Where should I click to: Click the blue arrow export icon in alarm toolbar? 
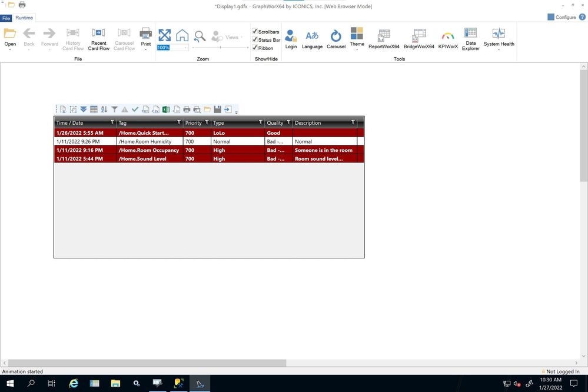click(228, 109)
